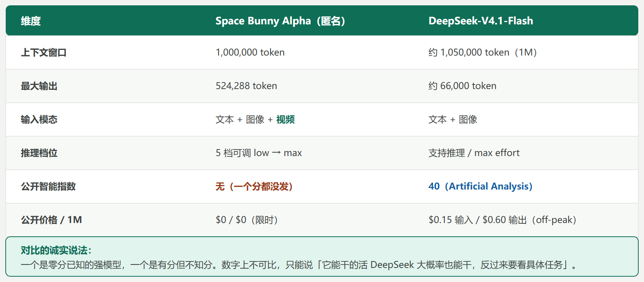This screenshot has height=282, width=644.
Task: Click the 对比的诚实说法 callout heading
Action: (x=56, y=250)
